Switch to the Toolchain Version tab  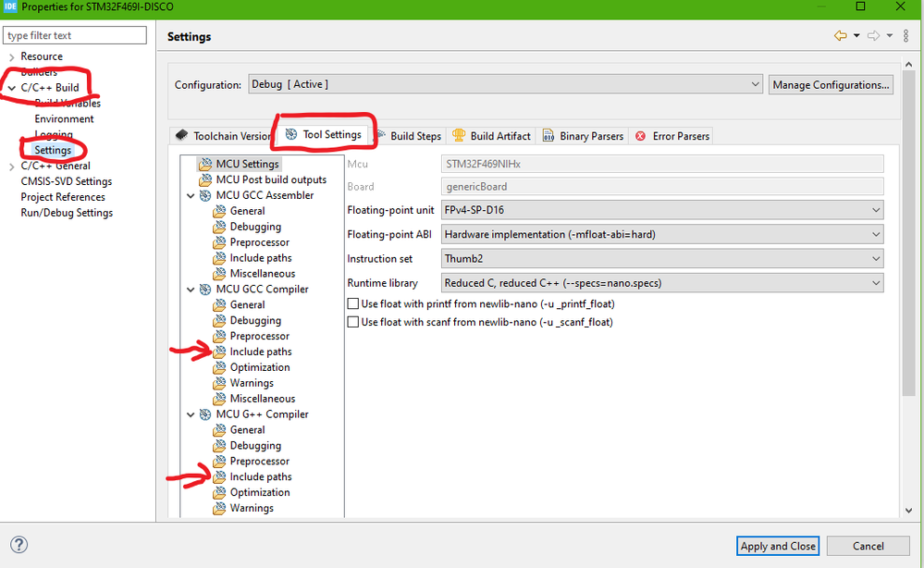[x=223, y=136]
